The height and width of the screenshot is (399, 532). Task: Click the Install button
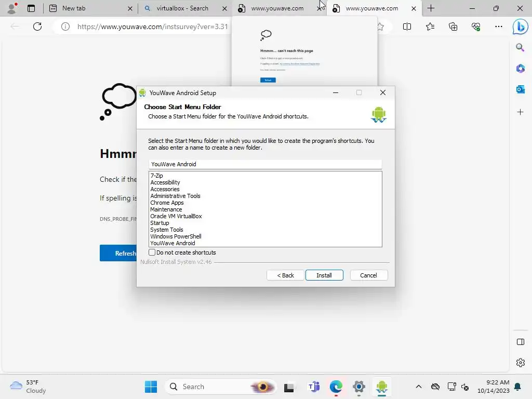pyautogui.click(x=324, y=275)
